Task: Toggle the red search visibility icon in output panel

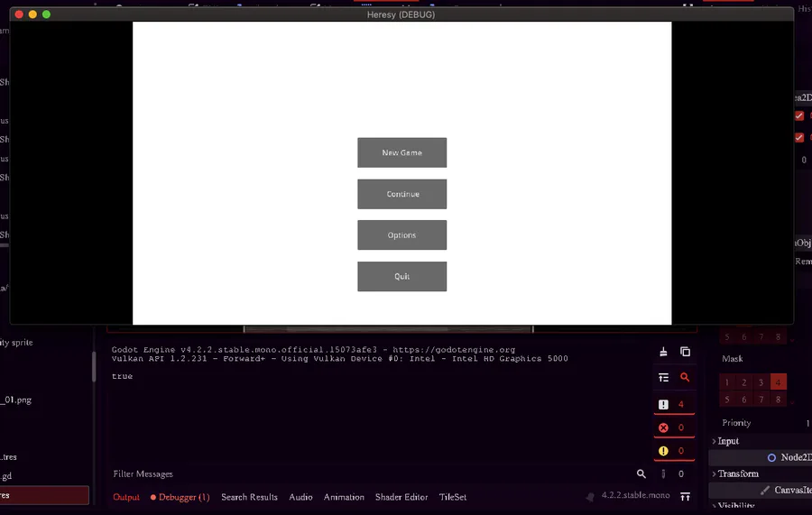Action: click(685, 377)
